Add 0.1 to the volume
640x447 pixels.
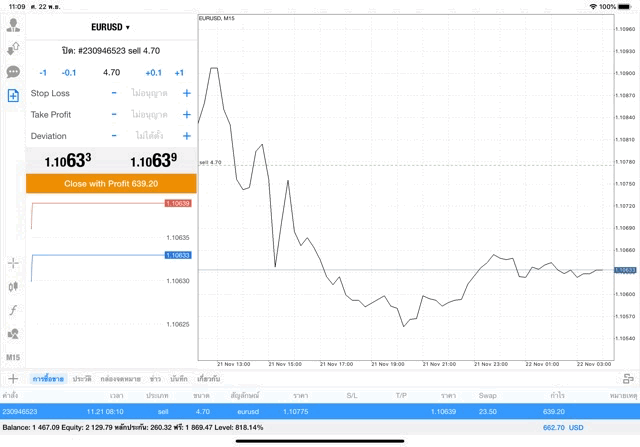tap(153, 72)
